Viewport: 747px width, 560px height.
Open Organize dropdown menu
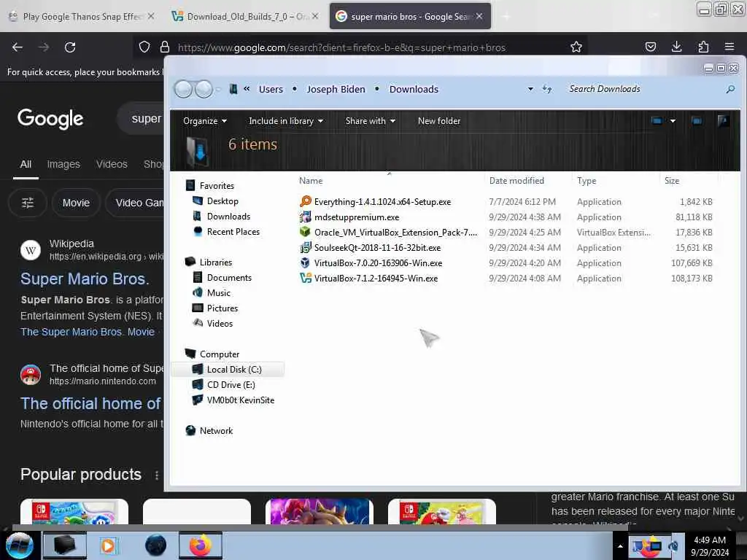205,121
